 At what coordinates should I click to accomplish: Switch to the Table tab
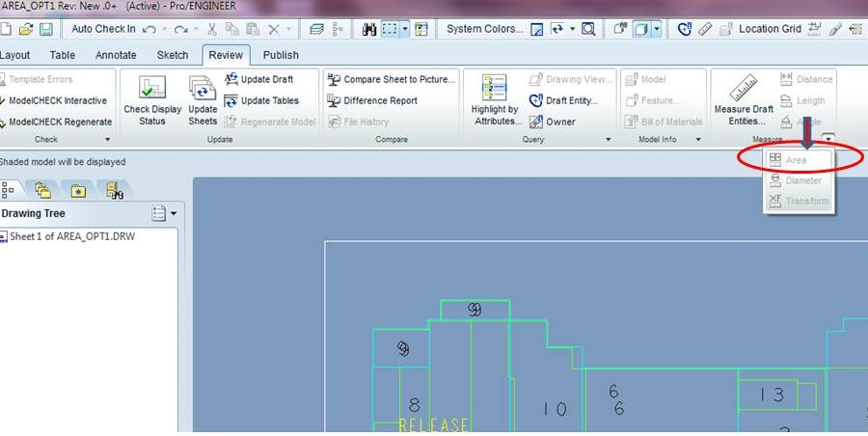[62, 55]
